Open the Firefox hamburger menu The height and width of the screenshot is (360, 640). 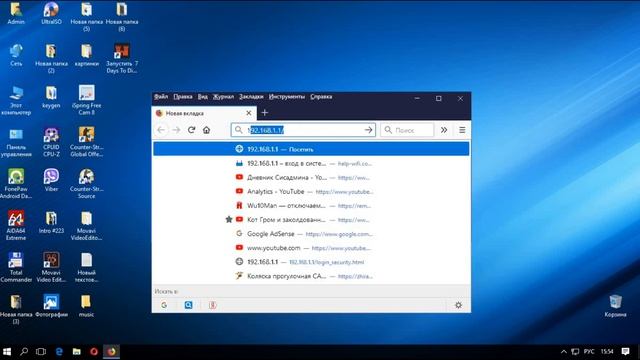pyautogui.click(x=462, y=130)
